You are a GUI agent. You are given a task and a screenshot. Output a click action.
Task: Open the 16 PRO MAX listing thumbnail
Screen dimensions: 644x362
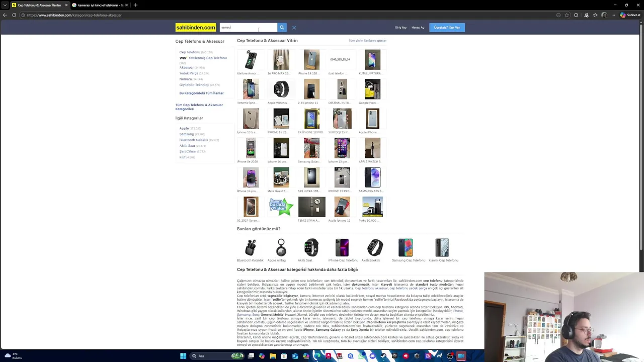click(281, 60)
